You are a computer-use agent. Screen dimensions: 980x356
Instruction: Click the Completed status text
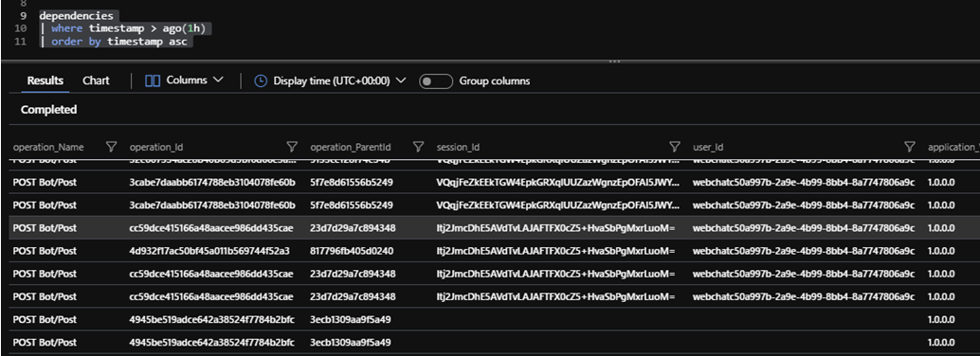click(x=48, y=109)
